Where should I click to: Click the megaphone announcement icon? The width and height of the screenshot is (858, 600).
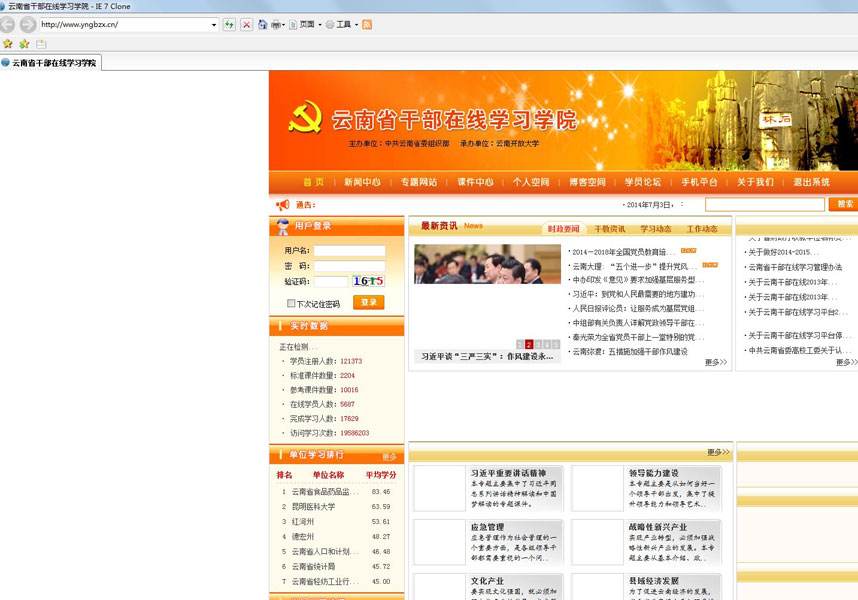click(283, 205)
